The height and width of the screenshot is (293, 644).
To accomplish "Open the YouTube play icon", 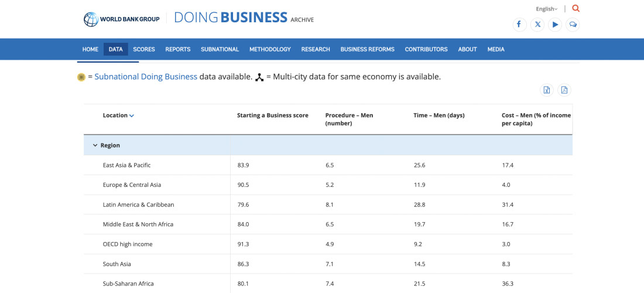I will coord(555,25).
